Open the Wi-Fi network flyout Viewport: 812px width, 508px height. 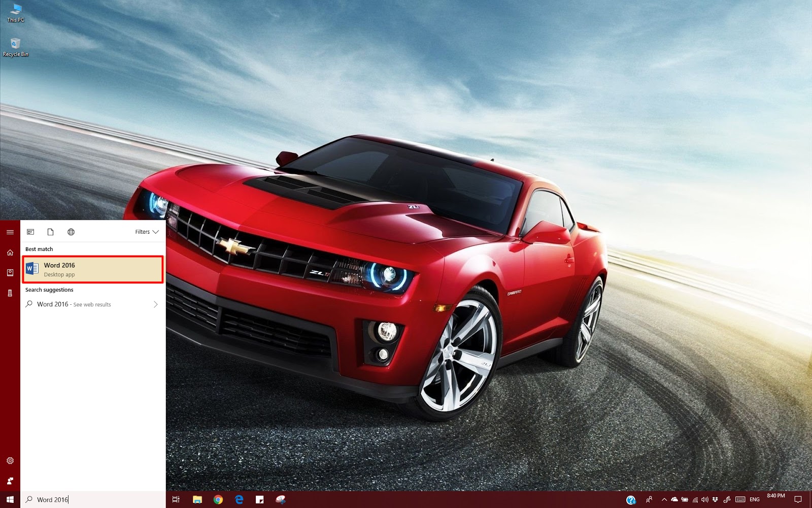click(x=695, y=499)
